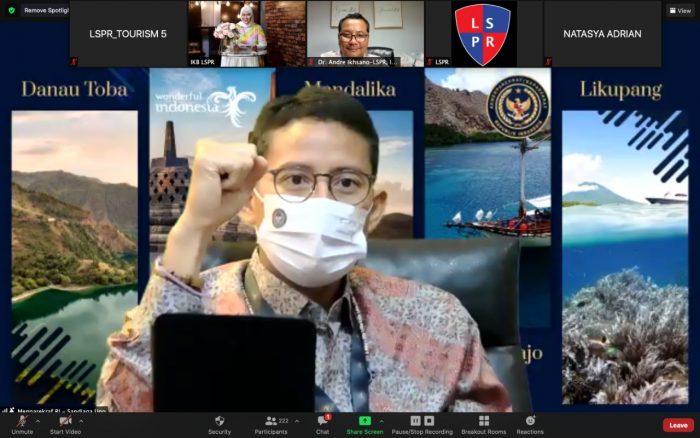700x438 pixels.
Task: Expand Share Screen options arrow
Action: (380, 420)
